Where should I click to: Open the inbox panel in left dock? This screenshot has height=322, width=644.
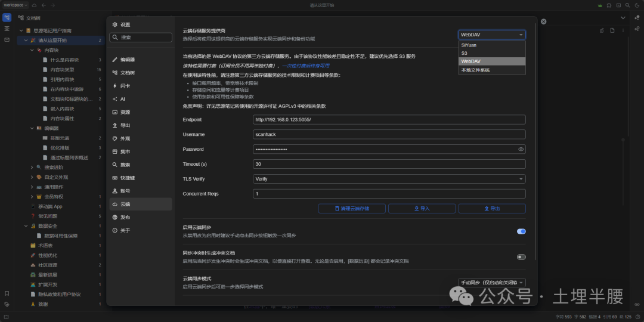click(x=7, y=40)
